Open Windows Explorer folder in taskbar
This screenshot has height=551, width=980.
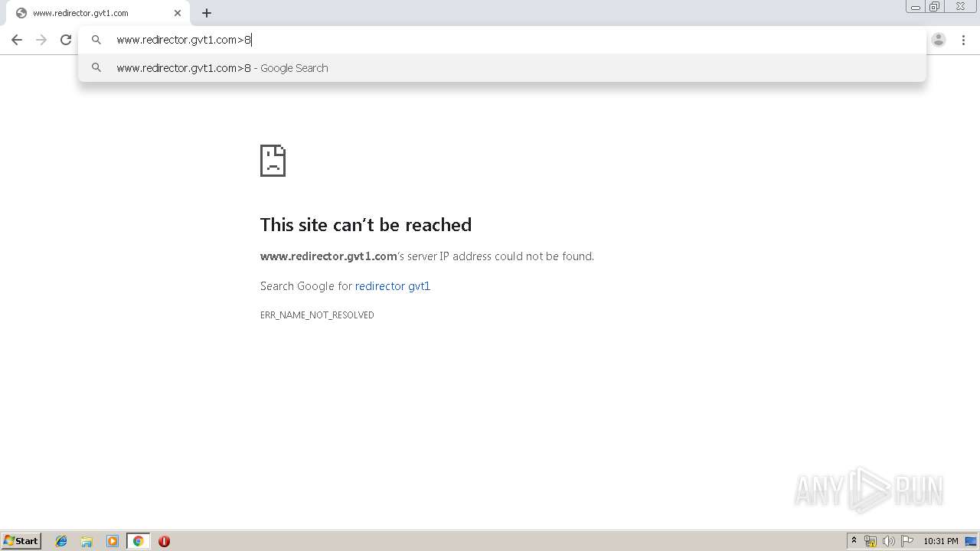click(x=87, y=541)
